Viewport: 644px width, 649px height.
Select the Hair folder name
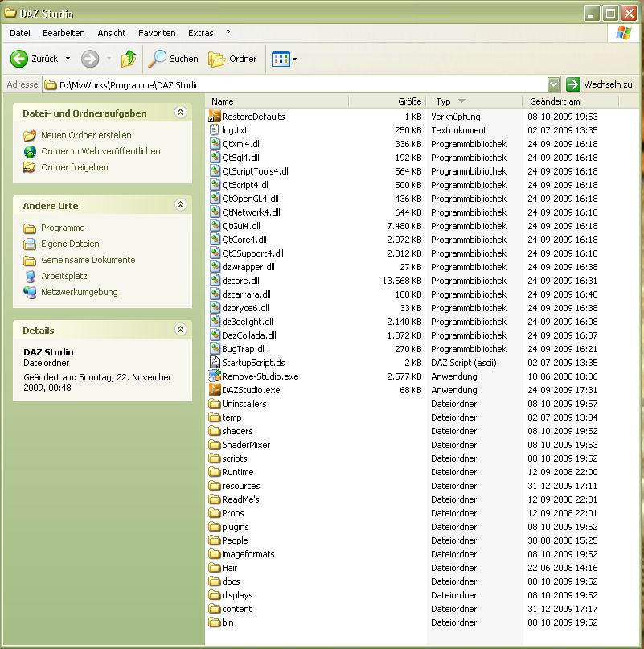click(230, 568)
